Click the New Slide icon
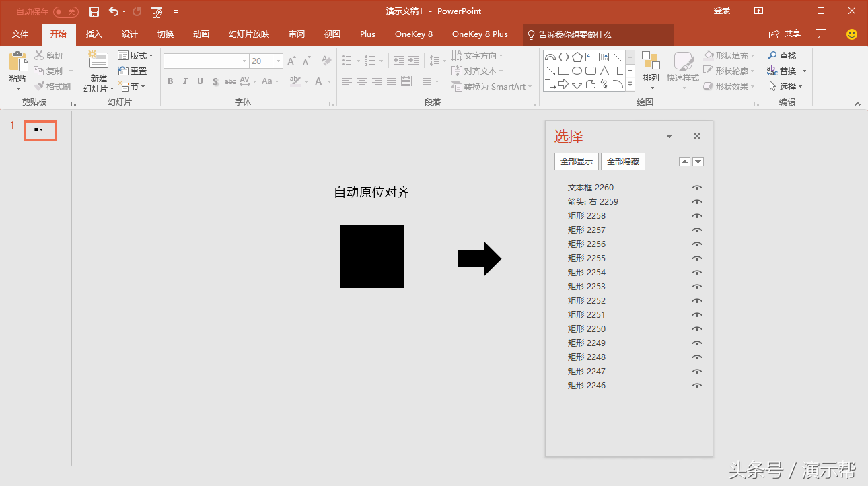The height and width of the screenshot is (486, 868). click(x=98, y=61)
